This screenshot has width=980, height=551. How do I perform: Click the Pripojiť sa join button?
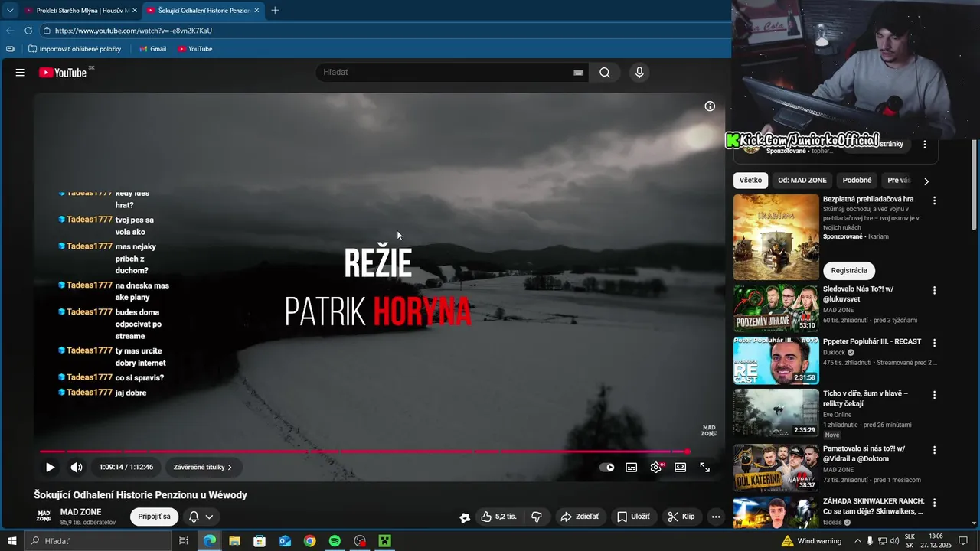tap(154, 517)
